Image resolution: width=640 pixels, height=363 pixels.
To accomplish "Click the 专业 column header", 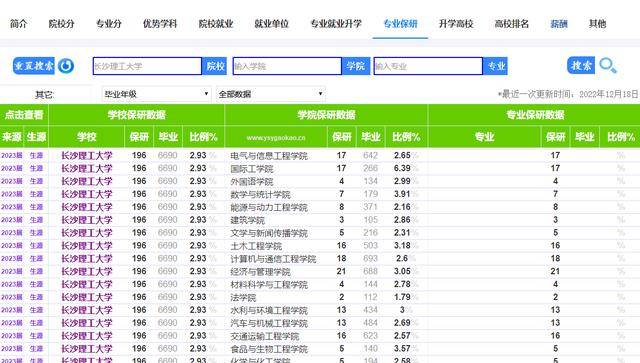I will pos(484,137).
